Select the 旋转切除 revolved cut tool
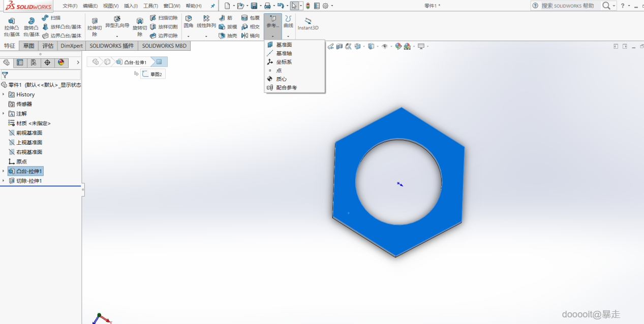The image size is (644, 324). 140,27
